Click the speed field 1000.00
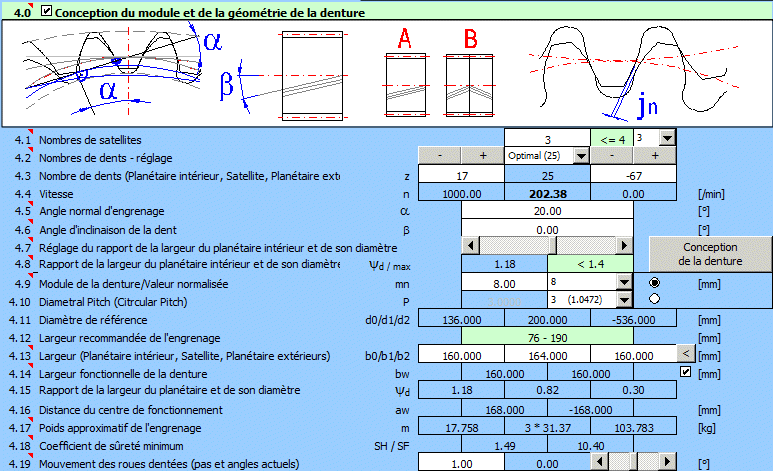Image resolution: width=773 pixels, height=471 pixels. (x=461, y=194)
